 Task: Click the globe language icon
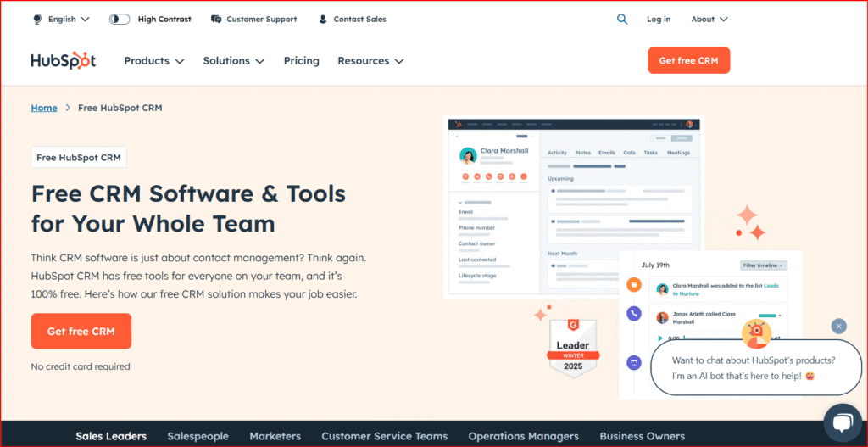tap(37, 19)
